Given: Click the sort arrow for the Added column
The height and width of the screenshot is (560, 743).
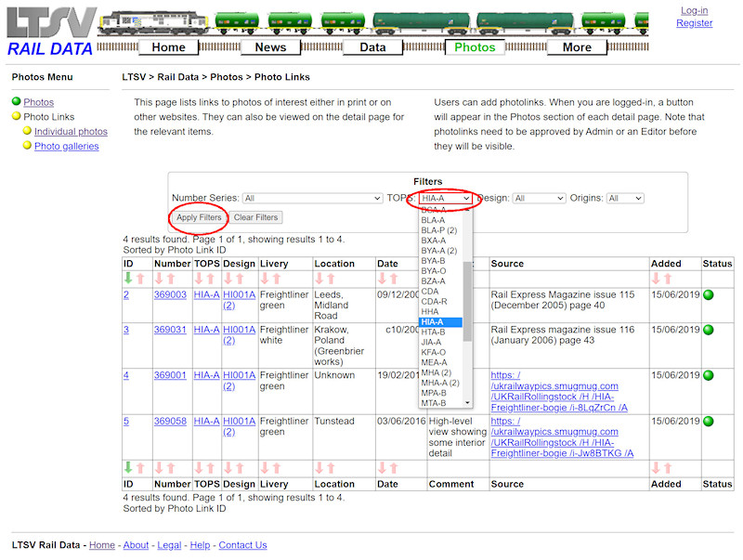Looking at the screenshot, I should (661, 277).
